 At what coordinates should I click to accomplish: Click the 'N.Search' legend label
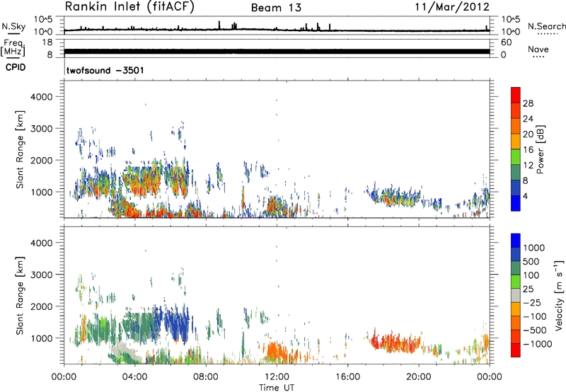tap(546, 26)
